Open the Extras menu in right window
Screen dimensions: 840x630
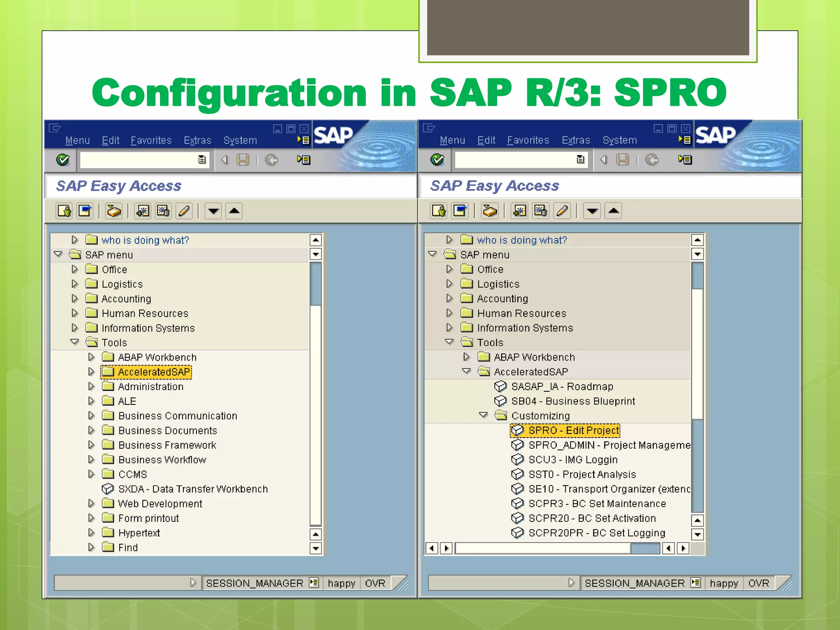pyautogui.click(x=576, y=140)
